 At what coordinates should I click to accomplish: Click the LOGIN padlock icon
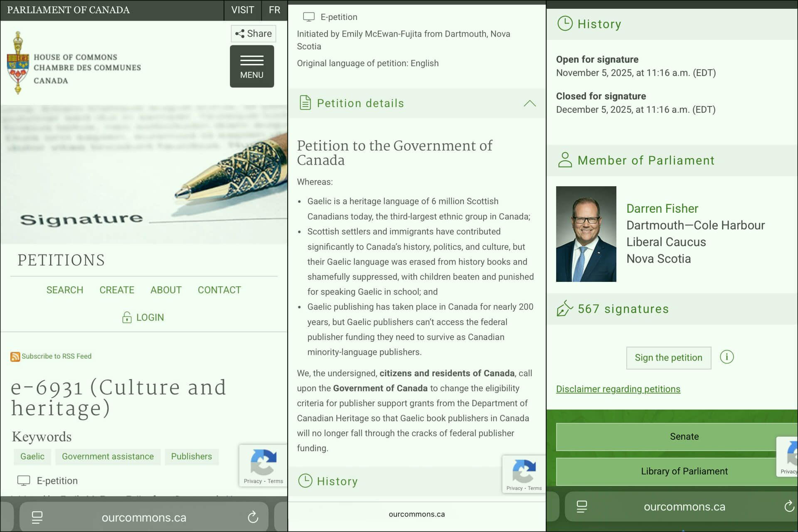coord(127,318)
